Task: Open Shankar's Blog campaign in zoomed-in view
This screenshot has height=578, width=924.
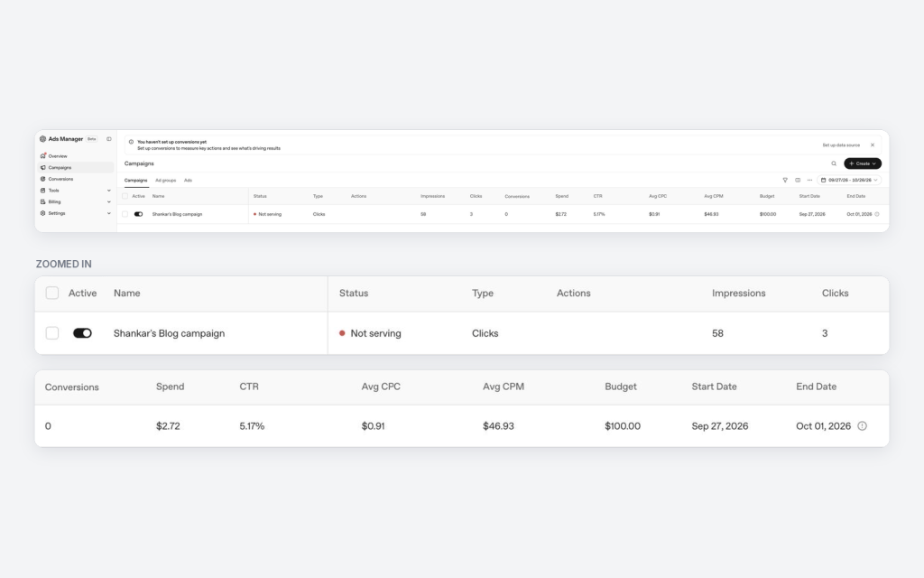Action: point(169,333)
